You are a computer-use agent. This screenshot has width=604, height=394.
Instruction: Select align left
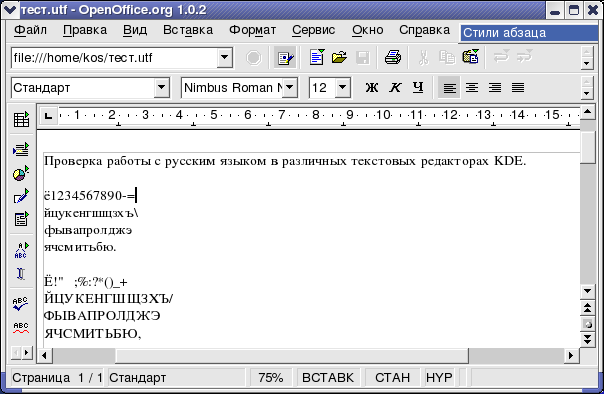[x=449, y=88]
